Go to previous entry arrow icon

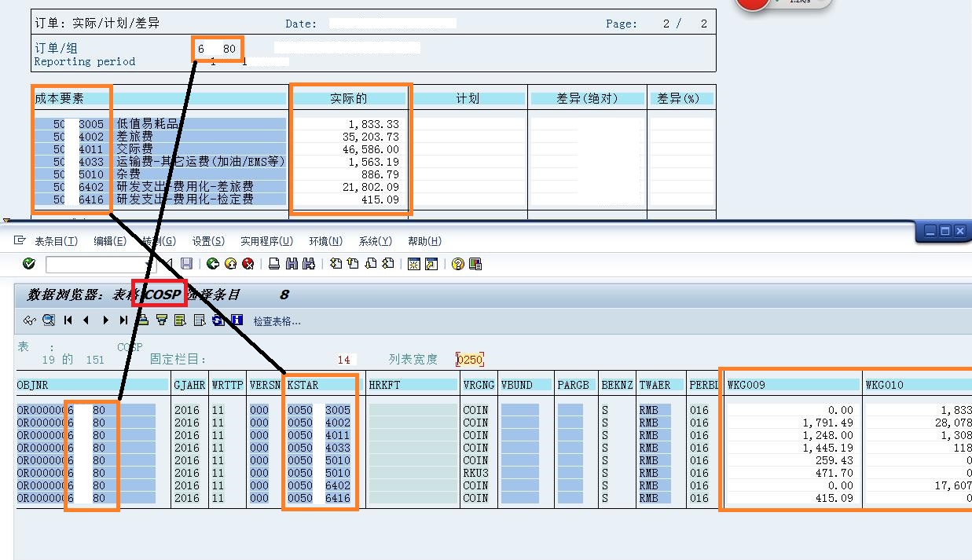(x=86, y=320)
